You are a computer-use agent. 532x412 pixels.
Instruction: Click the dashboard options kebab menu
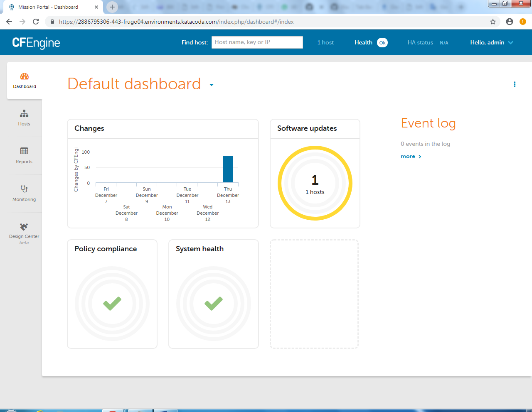(x=515, y=84)
